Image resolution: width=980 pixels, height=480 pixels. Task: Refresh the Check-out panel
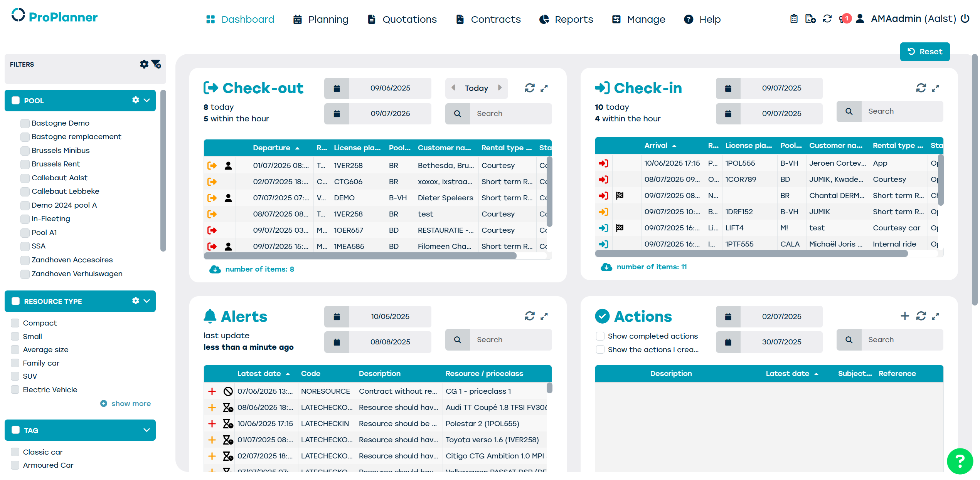coord(529,88)
